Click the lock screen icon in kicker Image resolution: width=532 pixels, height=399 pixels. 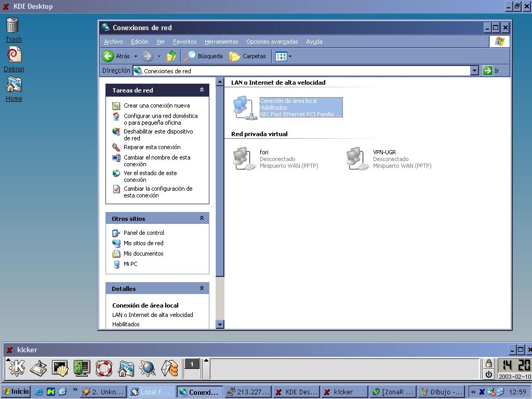(x=488, y=364)
